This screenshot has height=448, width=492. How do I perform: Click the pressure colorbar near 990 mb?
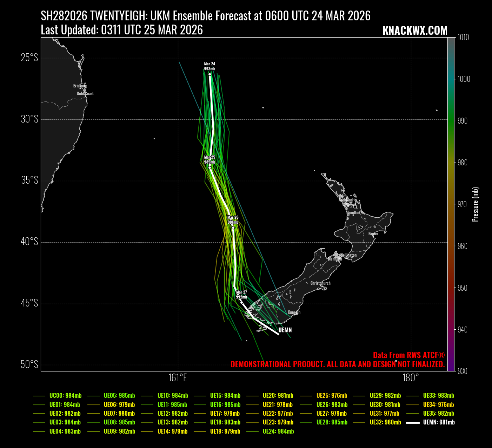tap(451, 121)
